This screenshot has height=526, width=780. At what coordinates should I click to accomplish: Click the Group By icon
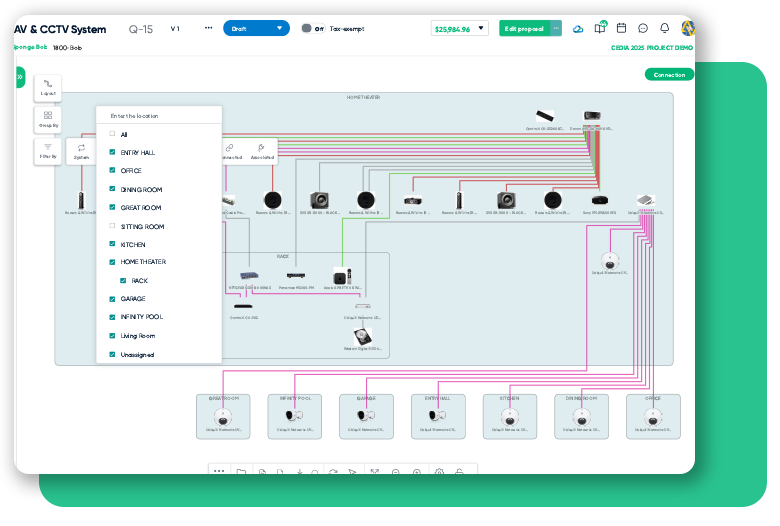48,119
